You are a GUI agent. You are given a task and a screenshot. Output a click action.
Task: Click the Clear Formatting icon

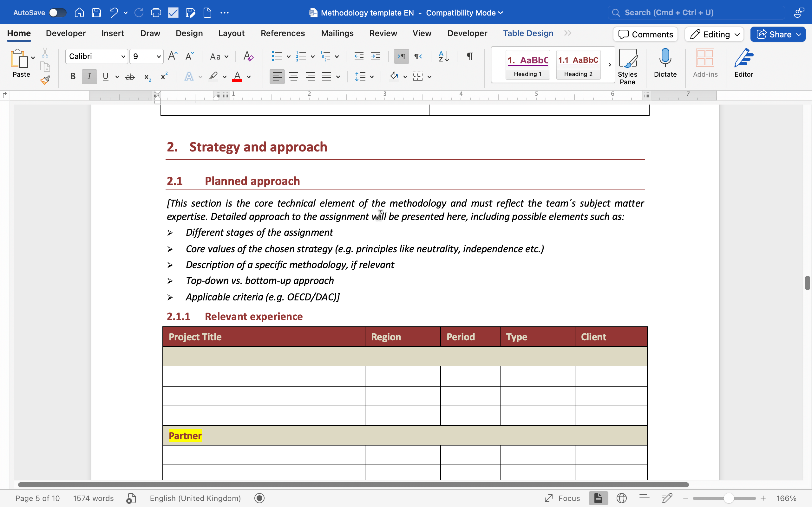(248, 56)
